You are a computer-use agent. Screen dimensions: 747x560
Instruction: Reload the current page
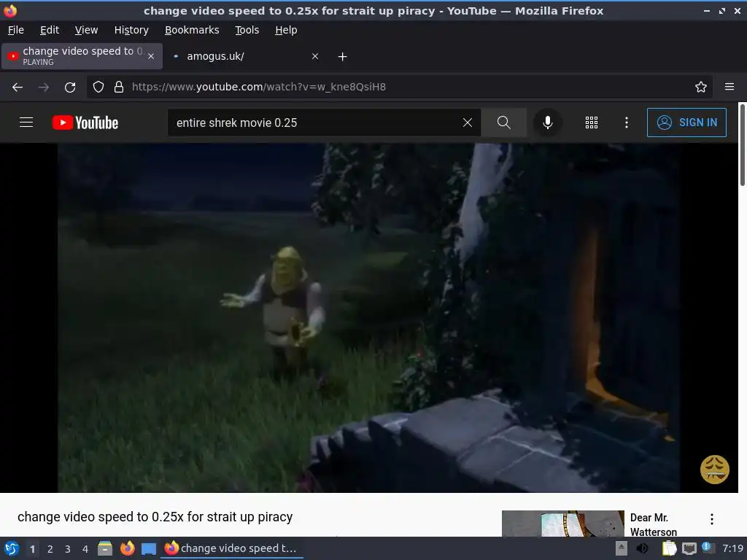[70, 87]
